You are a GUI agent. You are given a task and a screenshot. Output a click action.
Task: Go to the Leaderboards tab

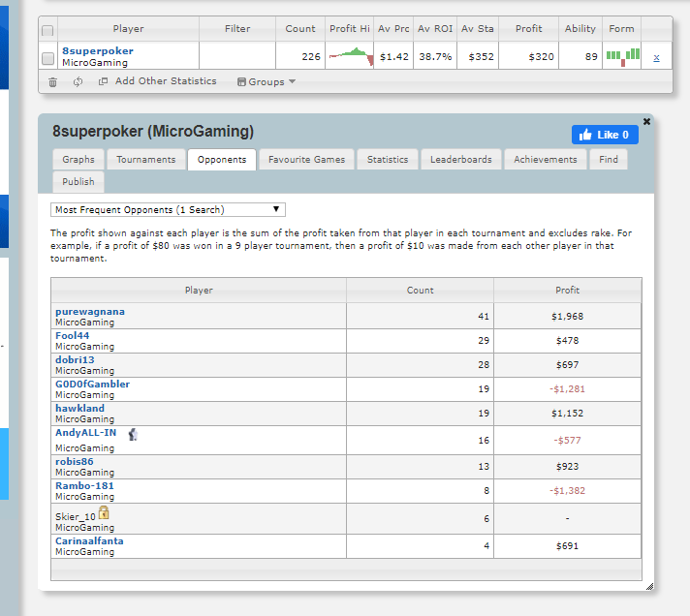tap(461, 160)
